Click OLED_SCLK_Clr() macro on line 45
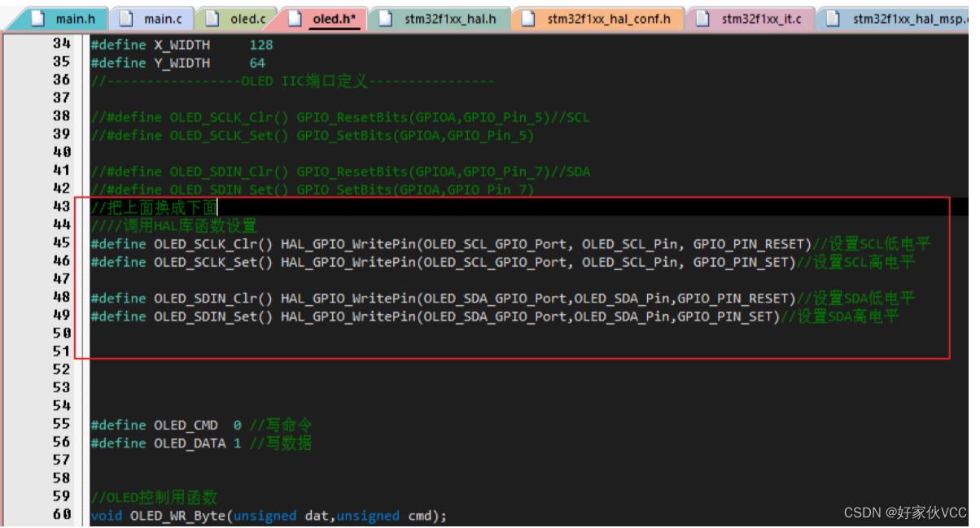Screen dimensions: 980x528 [213, 243]
